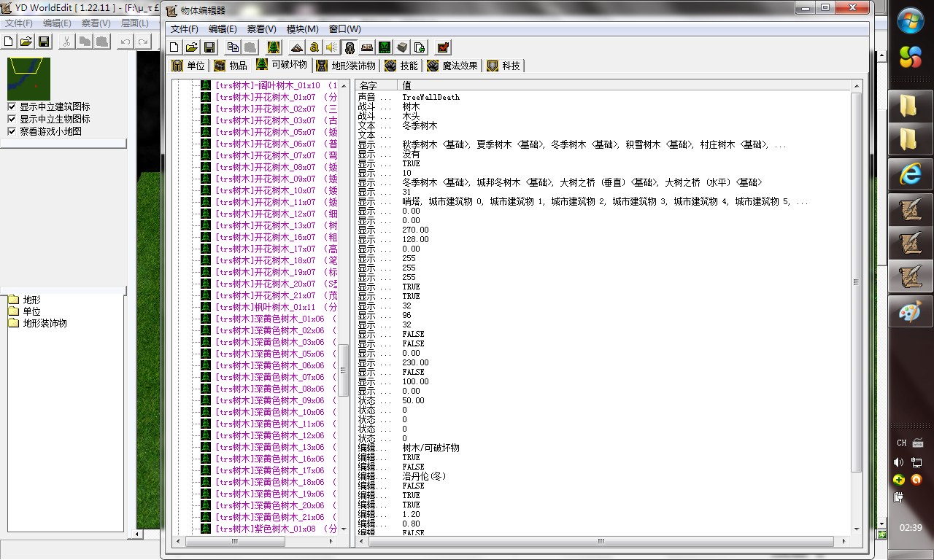Open the Trigger Editor 'a' icon
Viewport: 934px width, 560px height.
click(x=314, y=47)
